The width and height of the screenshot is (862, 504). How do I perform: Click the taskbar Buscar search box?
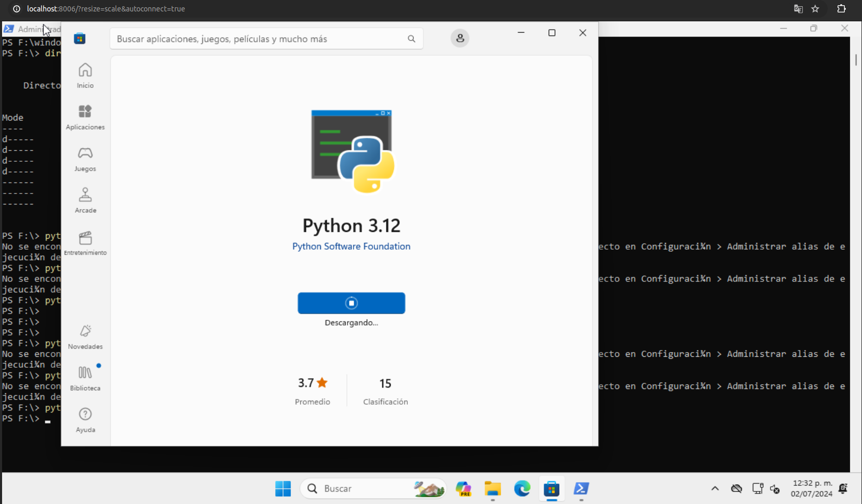pyautogui.click(x=374, y=488)
